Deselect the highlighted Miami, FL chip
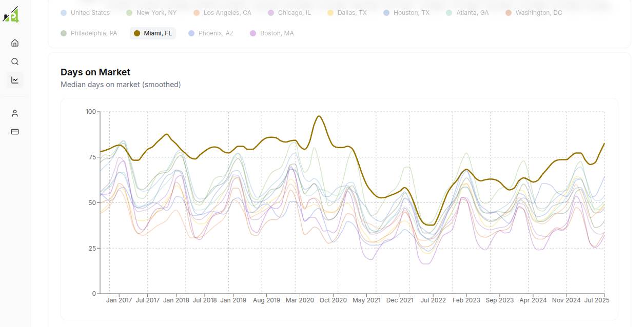The width and height of the screenshot is (644, 327). click(153, 33)
